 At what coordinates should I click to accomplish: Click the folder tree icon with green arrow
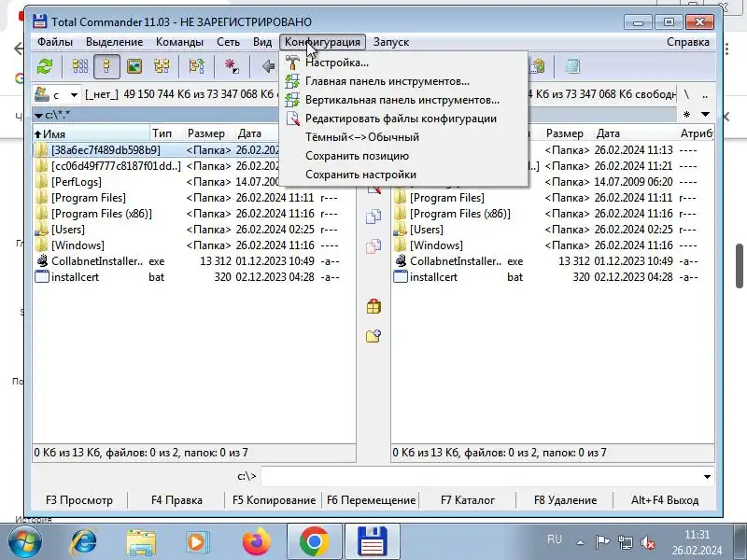[x=196, y=66]
